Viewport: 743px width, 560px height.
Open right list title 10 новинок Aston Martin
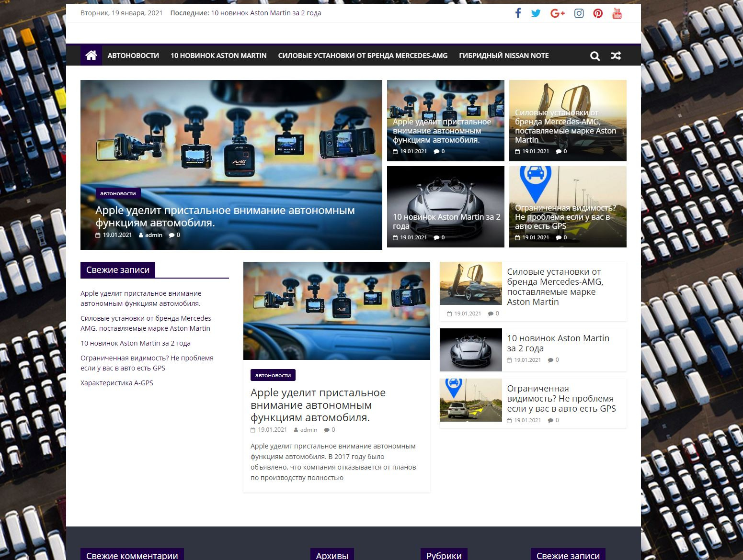[558, 343]
